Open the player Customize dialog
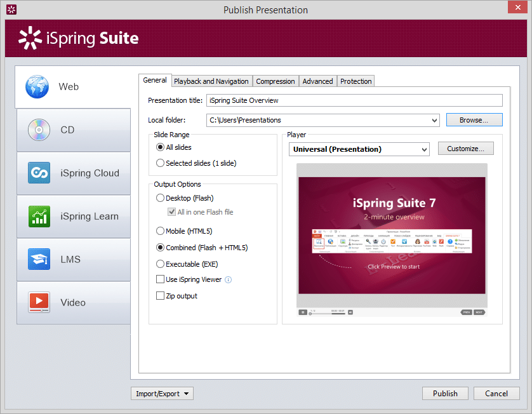 coord(465,148)
